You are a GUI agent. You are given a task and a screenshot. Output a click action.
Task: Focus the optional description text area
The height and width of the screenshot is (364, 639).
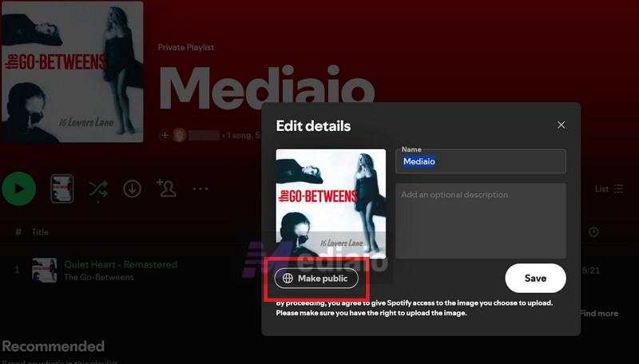[481, 220]
